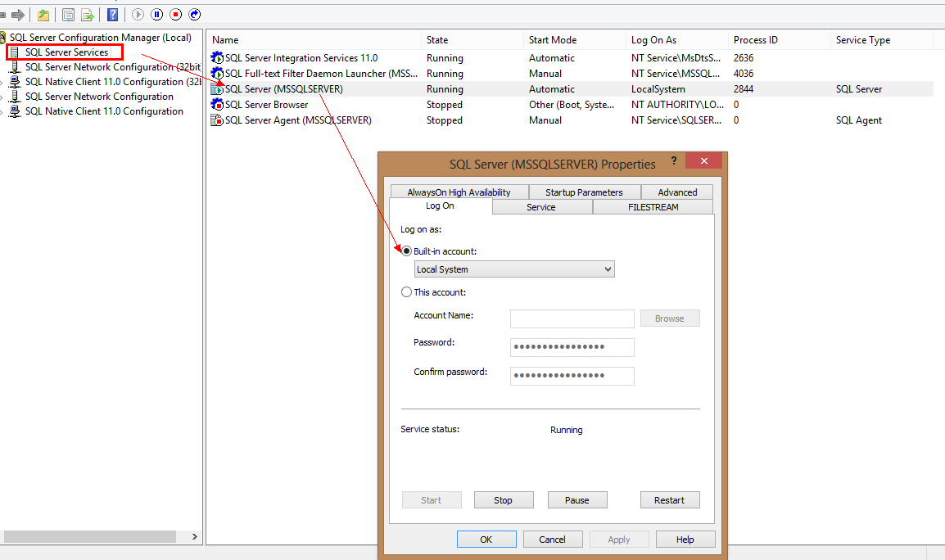Click the Help button in dialog
This screenshot has height=560, width=945.
685,540
